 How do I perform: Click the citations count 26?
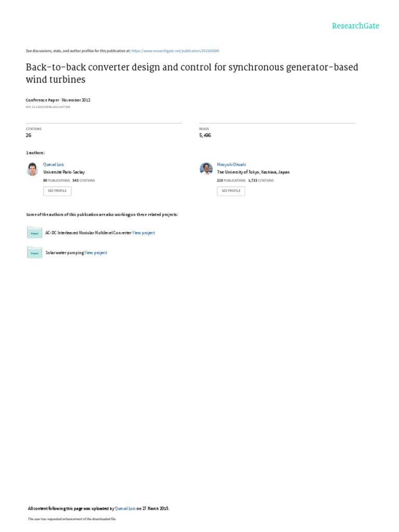click(29, 136)
